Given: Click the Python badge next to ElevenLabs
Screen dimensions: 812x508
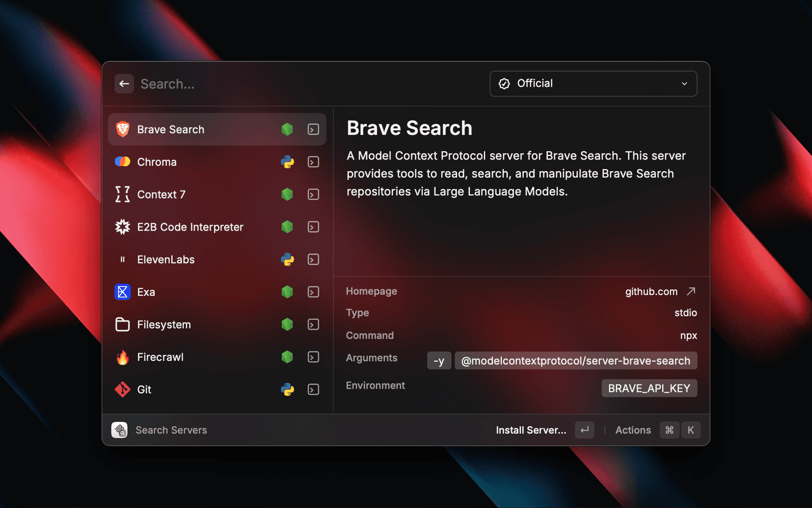Looking at the screenshot, I should click(287, 260).
